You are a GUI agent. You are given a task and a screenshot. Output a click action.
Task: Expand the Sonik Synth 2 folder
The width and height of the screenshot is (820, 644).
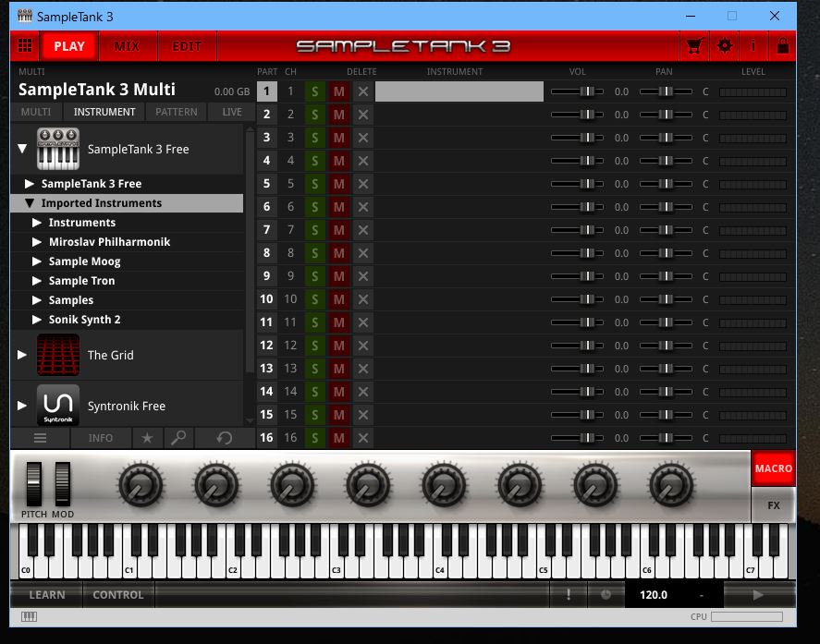click(x=37, y=320)
